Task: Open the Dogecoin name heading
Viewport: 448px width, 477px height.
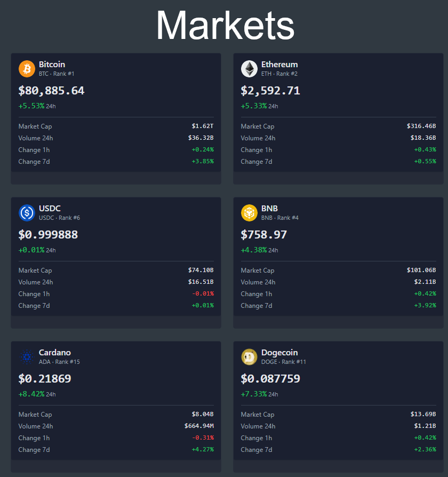Action: (279, 352)
